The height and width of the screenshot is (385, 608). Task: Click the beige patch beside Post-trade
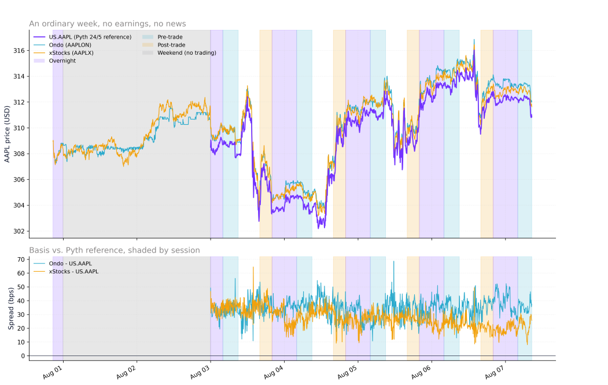pos(148,45)
